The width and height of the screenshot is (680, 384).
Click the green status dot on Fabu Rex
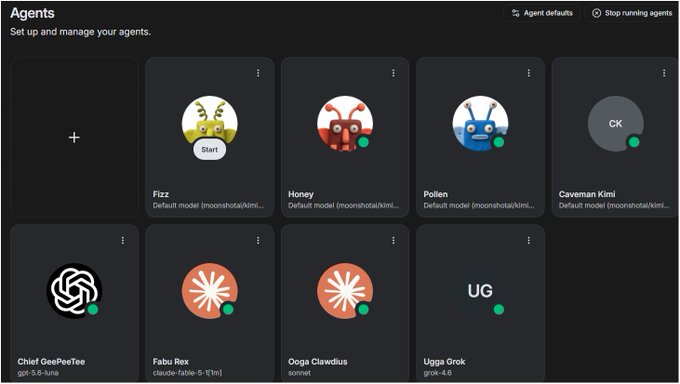pyautogui.click(x=228, y=309)
